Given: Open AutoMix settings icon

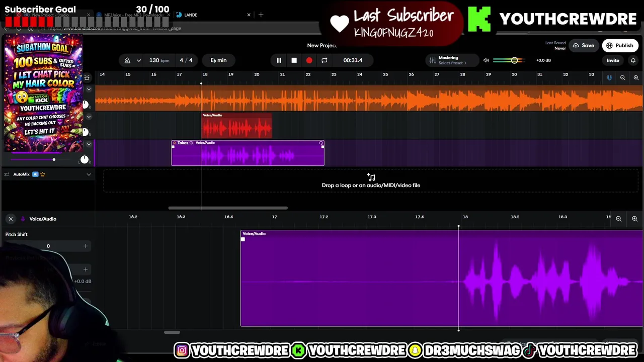Looking at the screenshot, I should click(x=7, y=174).
